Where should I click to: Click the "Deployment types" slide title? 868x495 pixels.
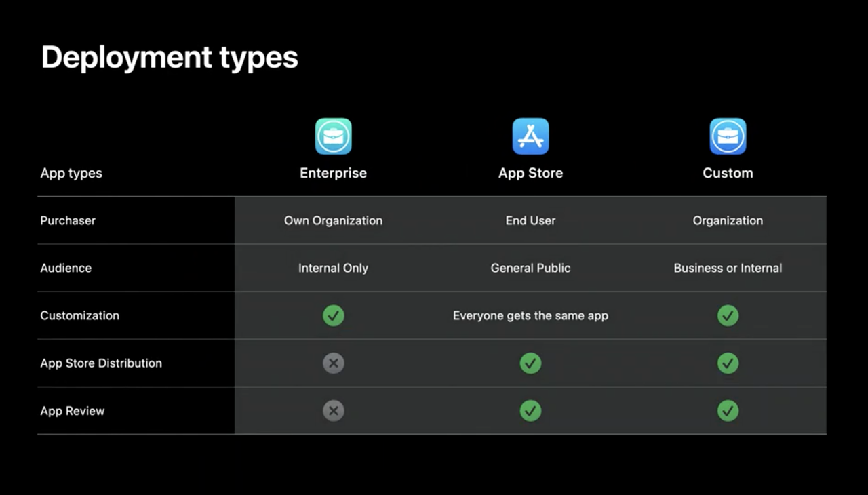click(x=170, y=58)
